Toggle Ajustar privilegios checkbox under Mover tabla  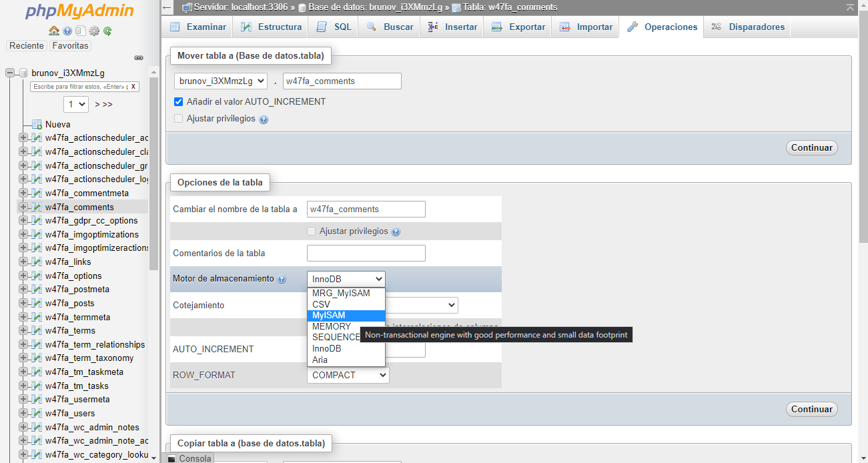tap(178, 118)
